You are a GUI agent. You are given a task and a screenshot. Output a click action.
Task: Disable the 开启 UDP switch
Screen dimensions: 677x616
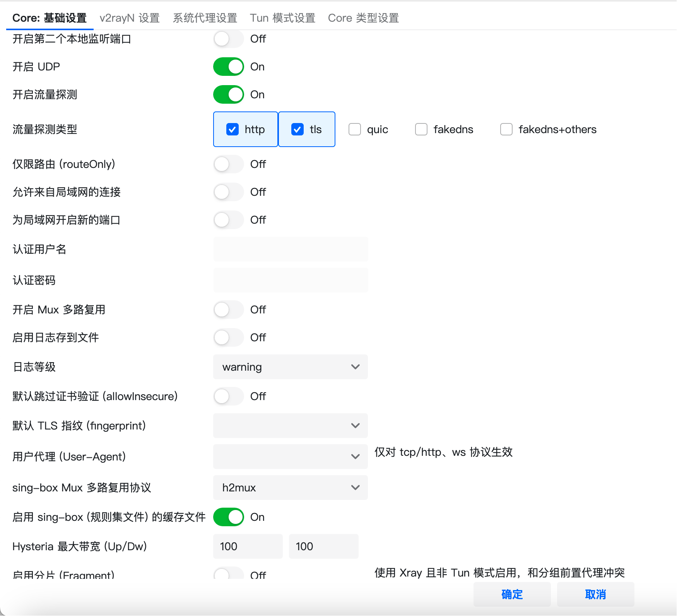pos(229,67)
